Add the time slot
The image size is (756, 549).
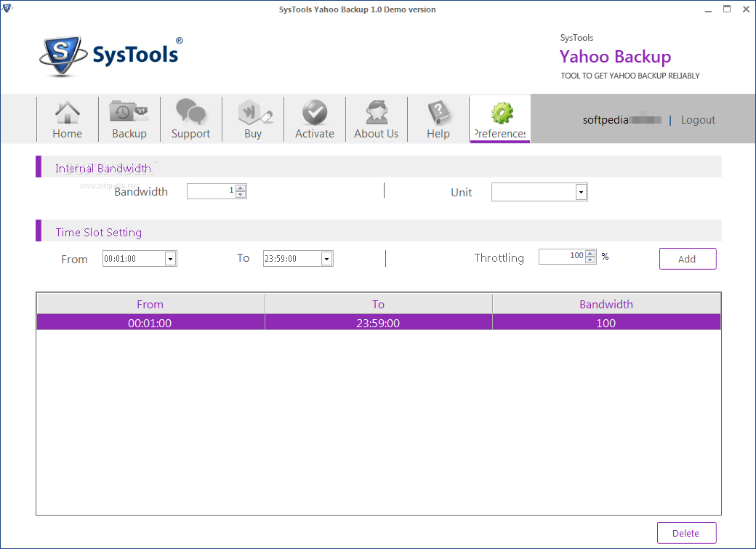pos(688,259)
